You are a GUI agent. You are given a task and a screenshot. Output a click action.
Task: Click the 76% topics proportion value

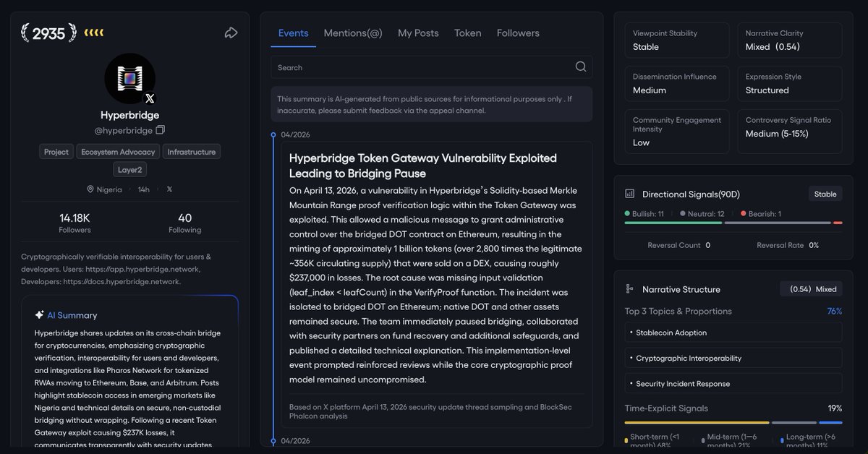[835, 311]
